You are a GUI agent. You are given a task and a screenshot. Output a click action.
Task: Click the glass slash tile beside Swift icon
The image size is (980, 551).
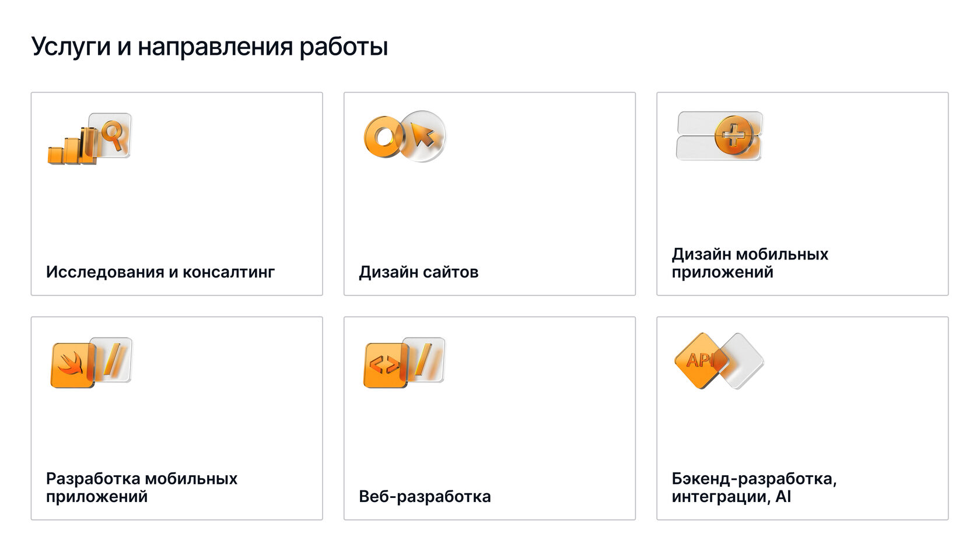(x=113, y=360)
